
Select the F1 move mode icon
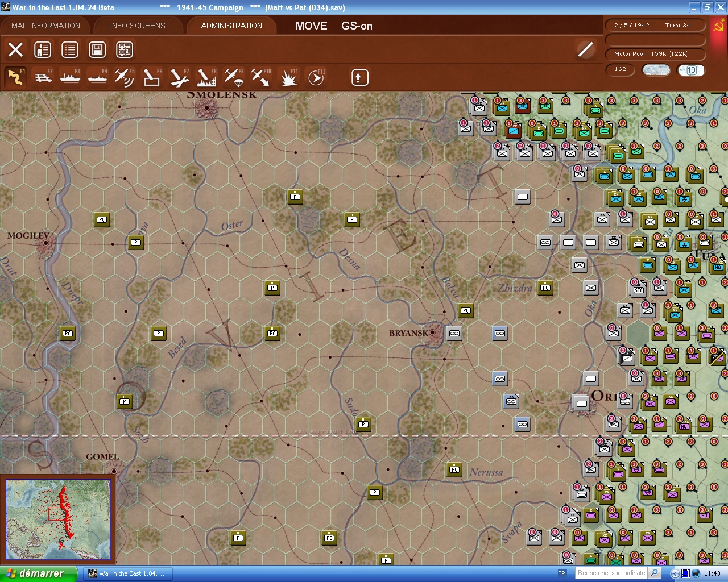[x=15, y=77]
